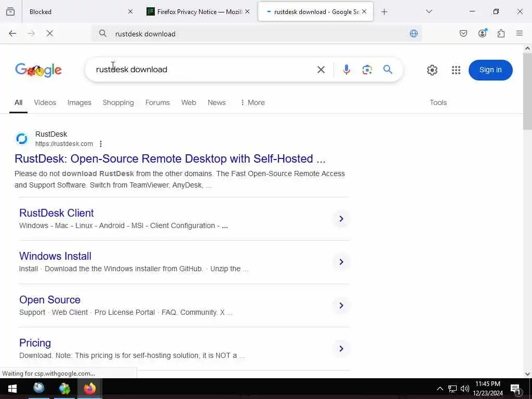Image resolution: width=532 pixels, height=399 pixels.
Task: Open Firefox from the taskbar
Action: coord(90,389)
